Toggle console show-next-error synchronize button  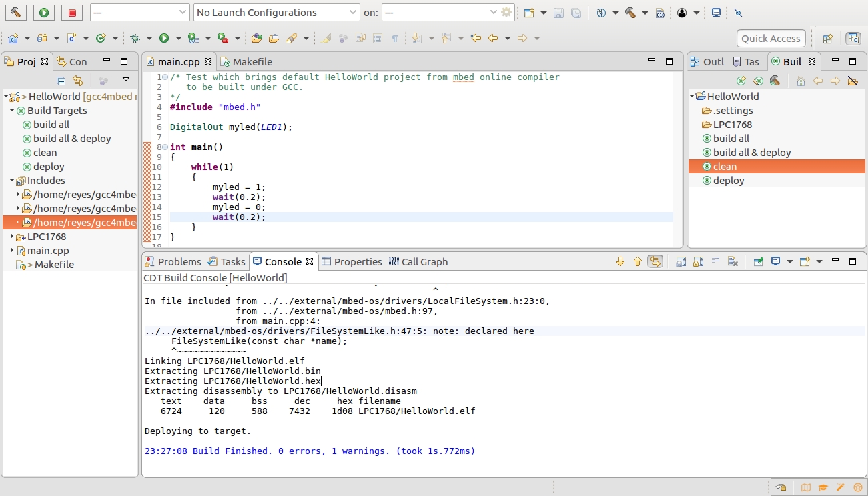pyautogui.click(x=655, y=262)
